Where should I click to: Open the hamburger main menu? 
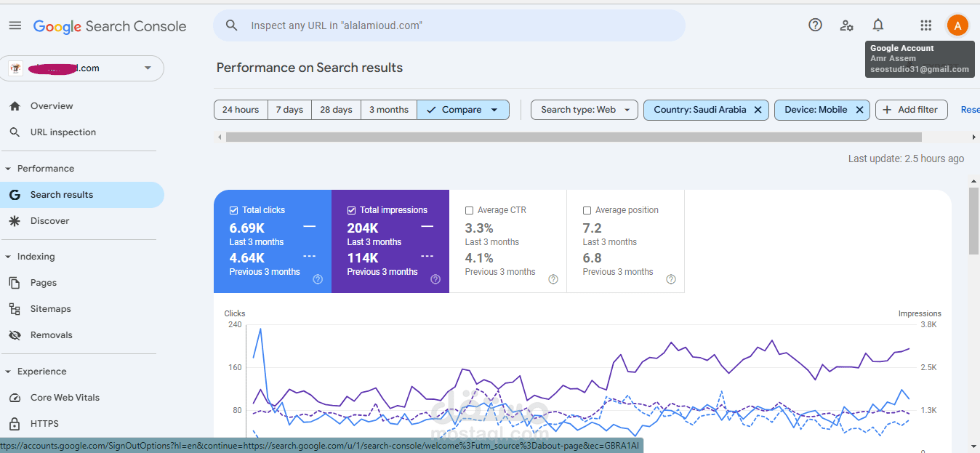click(15, 25)
